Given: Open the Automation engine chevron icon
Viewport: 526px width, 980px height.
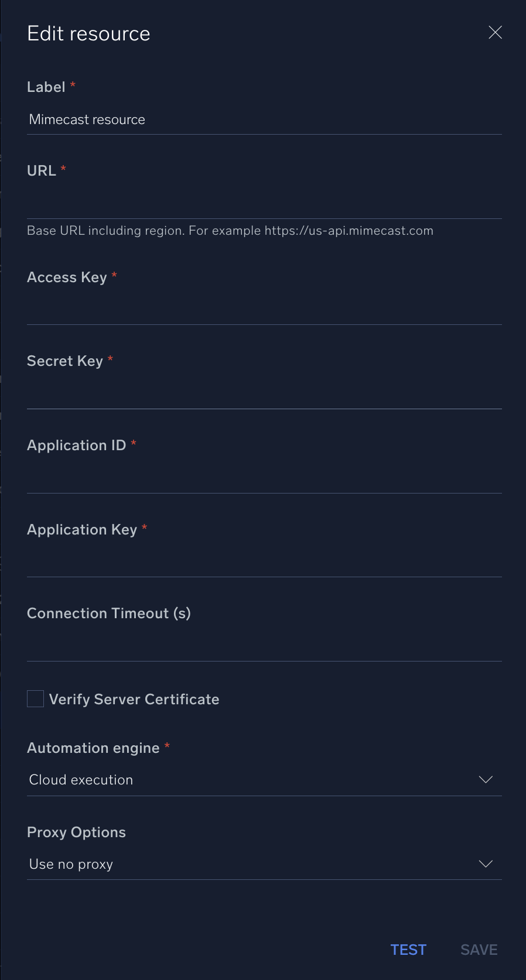Looking at the screenshot, I should tap(486, 779).
